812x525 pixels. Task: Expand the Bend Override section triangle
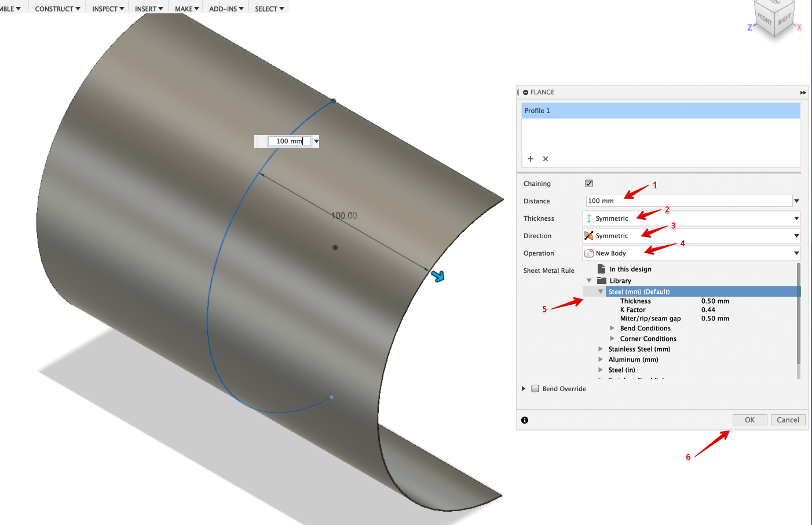524,389
